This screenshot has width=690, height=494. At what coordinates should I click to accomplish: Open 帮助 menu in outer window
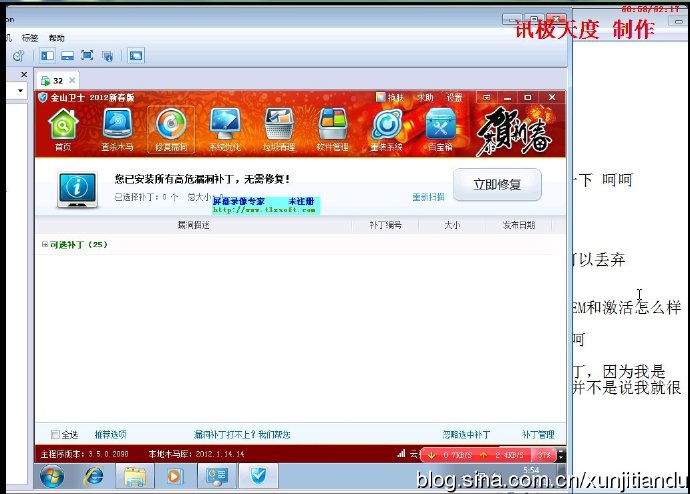[57, 38]
